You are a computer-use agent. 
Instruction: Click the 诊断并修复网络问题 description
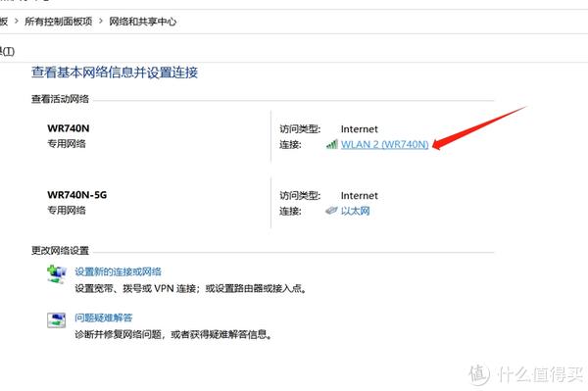[173, 334]
